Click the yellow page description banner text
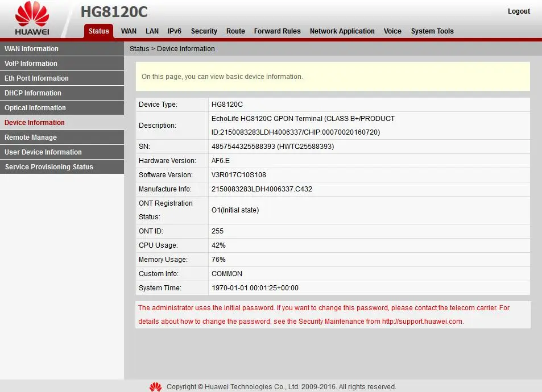Screen dimensions: 542x392 click(222, 77)
